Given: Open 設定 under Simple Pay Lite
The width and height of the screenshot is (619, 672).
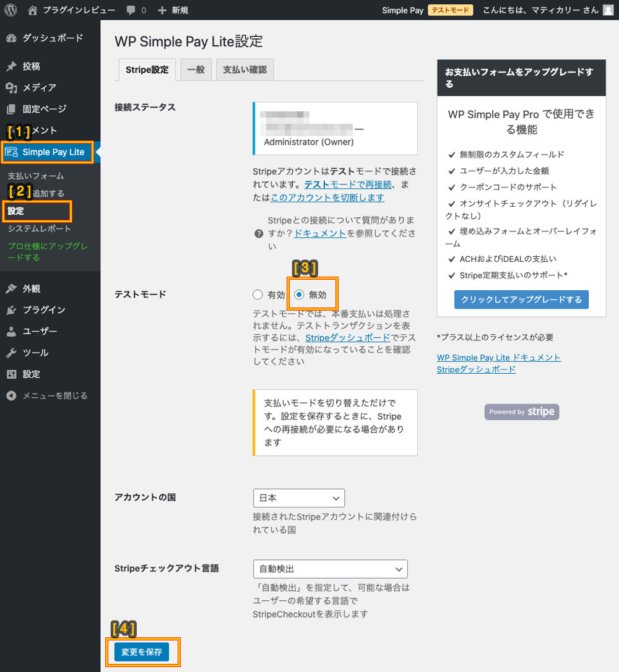Looking at the screenshot, I should click(16, 211).
